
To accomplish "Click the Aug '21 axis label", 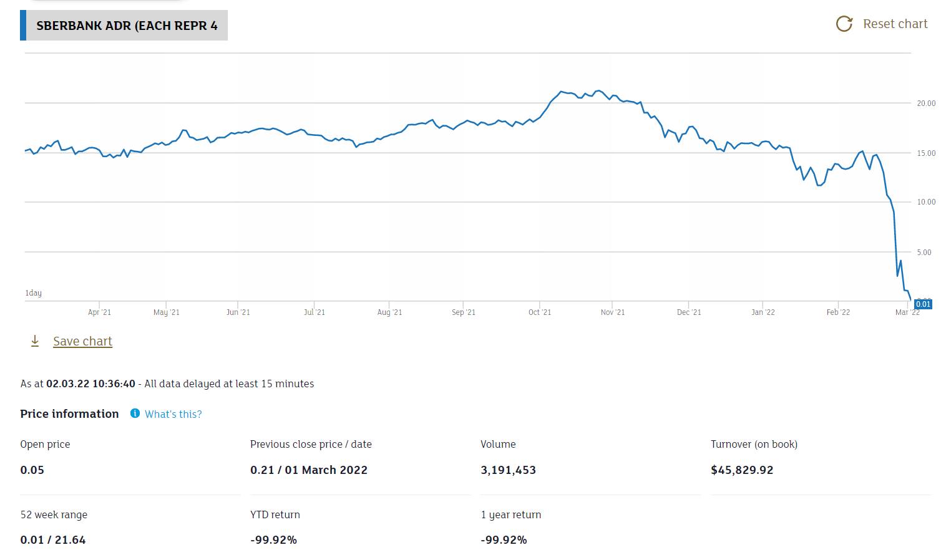I will [390, 312].
